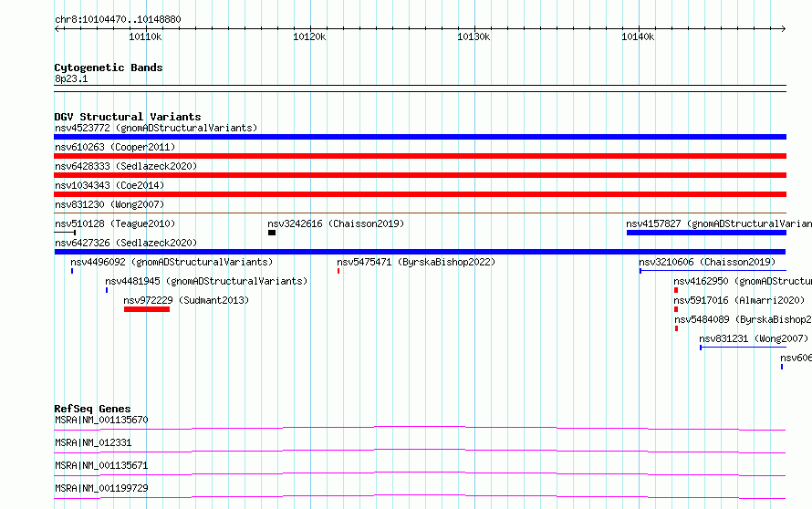812x509 pixels.
Task: Click the red nsv972229 Sudmant2013 bar
Action: coord(147,309)
